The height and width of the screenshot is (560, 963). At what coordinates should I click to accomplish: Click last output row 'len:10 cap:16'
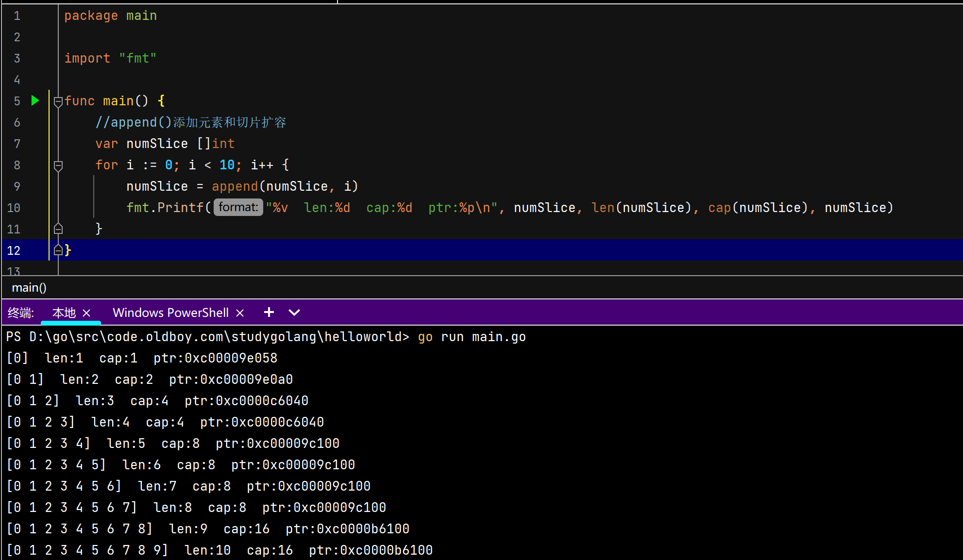220,550
